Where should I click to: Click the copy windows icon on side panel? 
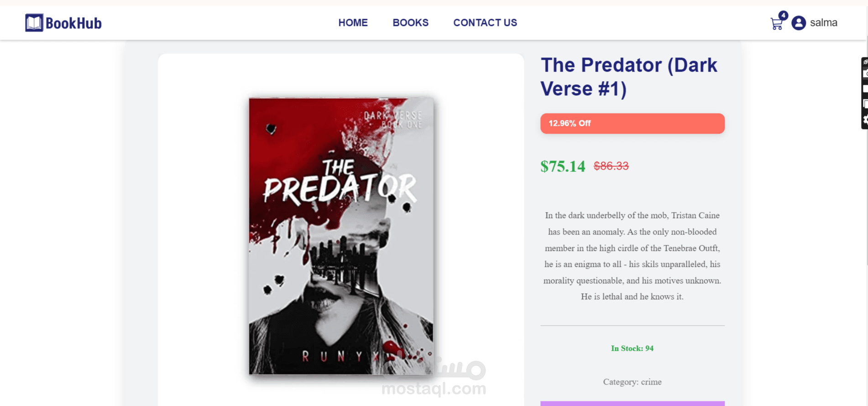pos(865,104)
